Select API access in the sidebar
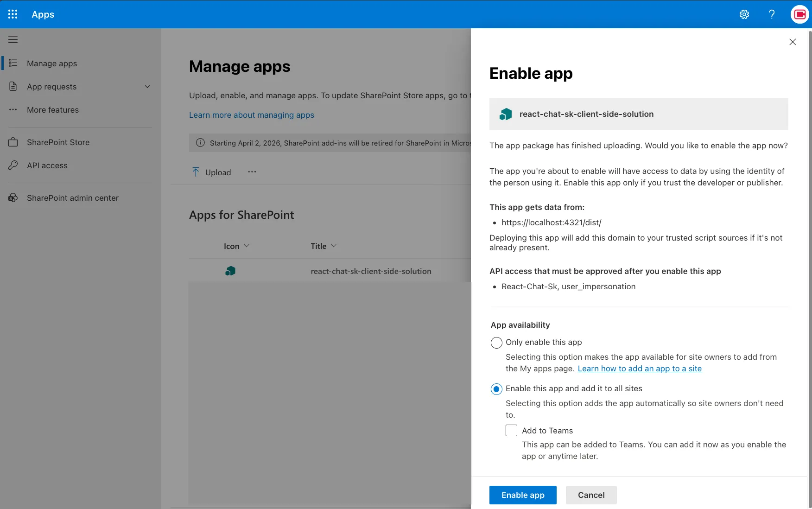 tap(47, 165)
